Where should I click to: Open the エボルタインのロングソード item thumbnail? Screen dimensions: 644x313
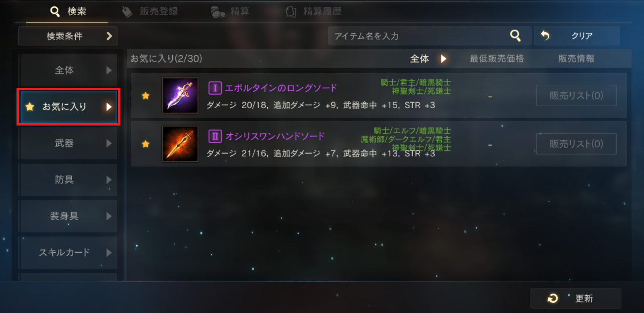(x=180, y=95)
